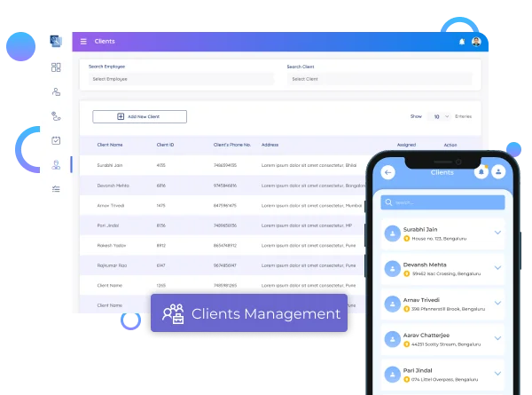Tap the profile icon on phone header
The height and width of the screenshot is (395, 532).
(497, 172)
